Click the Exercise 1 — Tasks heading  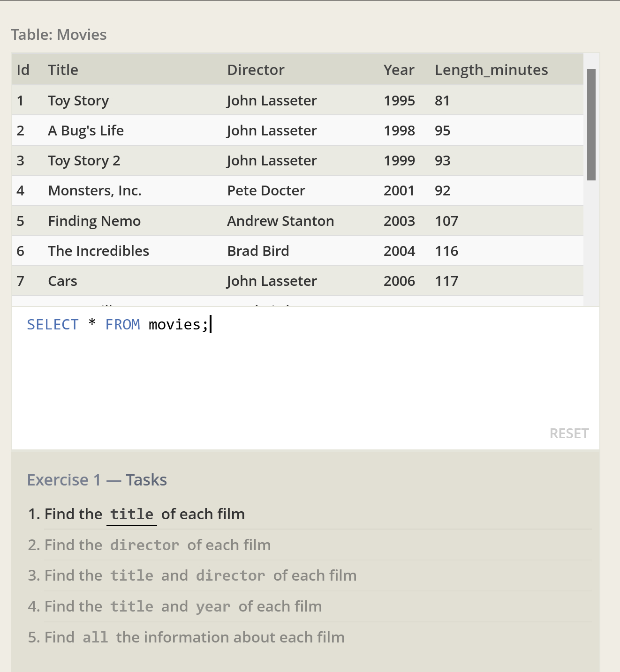(x=97, y=480)
